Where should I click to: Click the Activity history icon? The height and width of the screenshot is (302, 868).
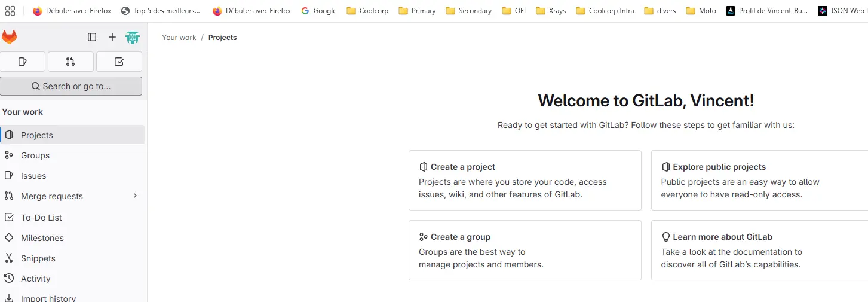coord(9,279)
